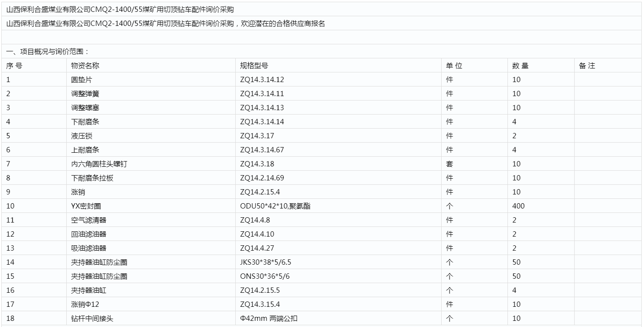Image resolution: width=644 pixels, height=327 pixels.
Task: Click the unit 个 in the YX密封圈 row
Action: coord(450,206)
